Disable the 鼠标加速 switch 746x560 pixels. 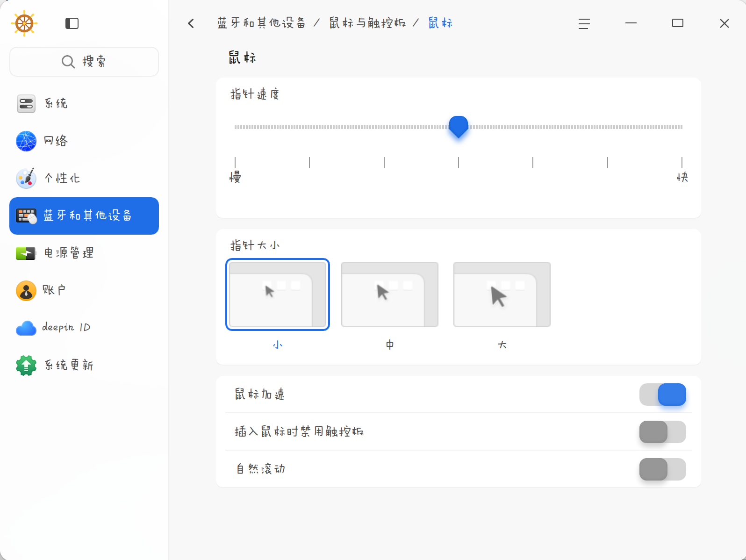(x=662, y=395)
